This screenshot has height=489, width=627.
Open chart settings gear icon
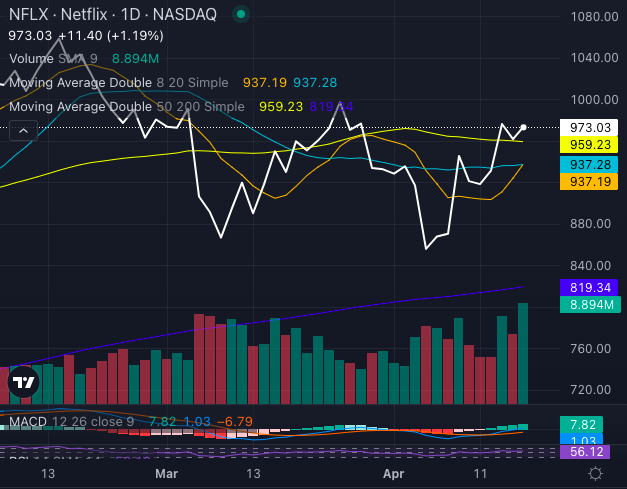pyautogui.click(x=596, y=473)
